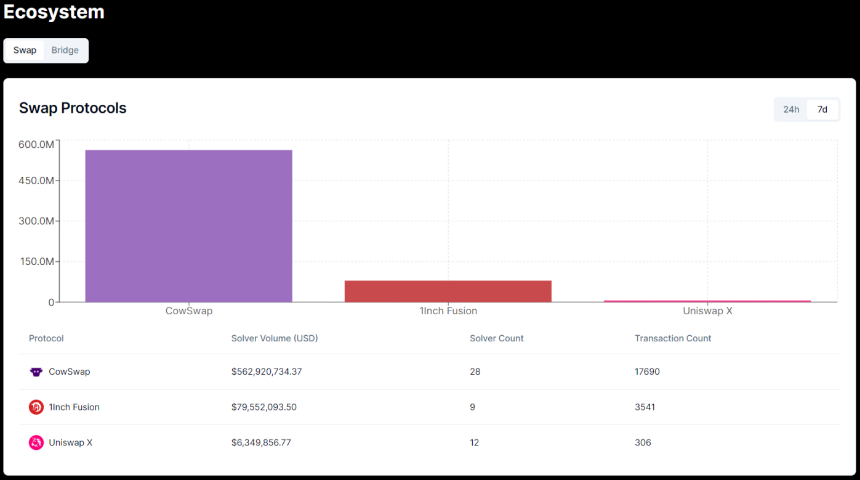Open the 1Inch Fusion protocol name link
Image resolution: width=860 pixels, height=480 pixels.
coord(74,407)
